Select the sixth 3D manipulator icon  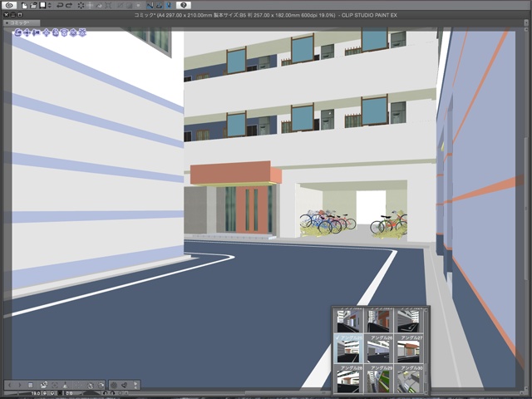point(64,32)
